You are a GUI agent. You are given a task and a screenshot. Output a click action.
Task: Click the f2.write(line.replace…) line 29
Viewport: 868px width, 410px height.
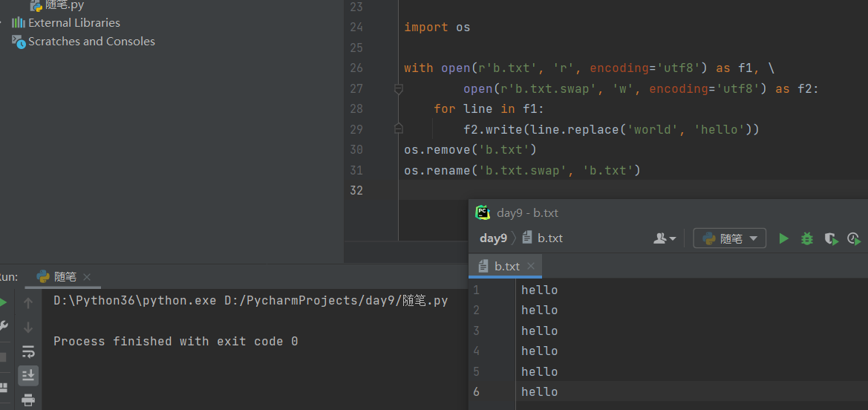(x=611, y=130)
